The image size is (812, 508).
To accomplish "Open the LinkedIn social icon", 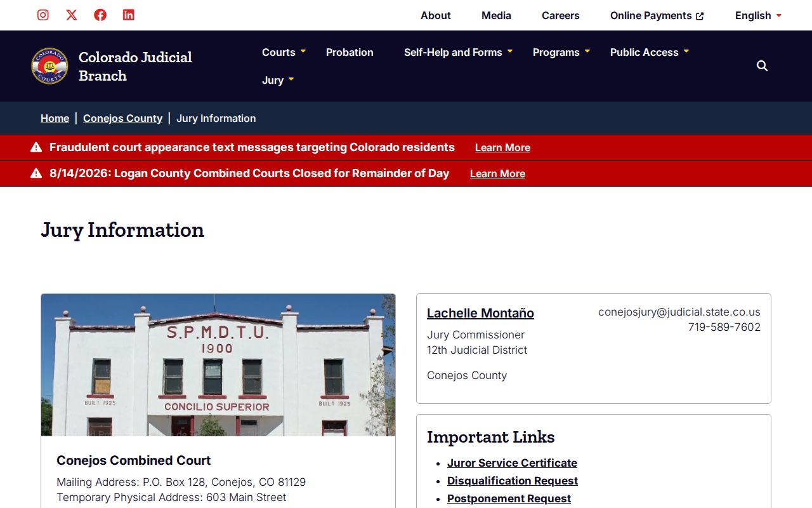I will (129, 15).
